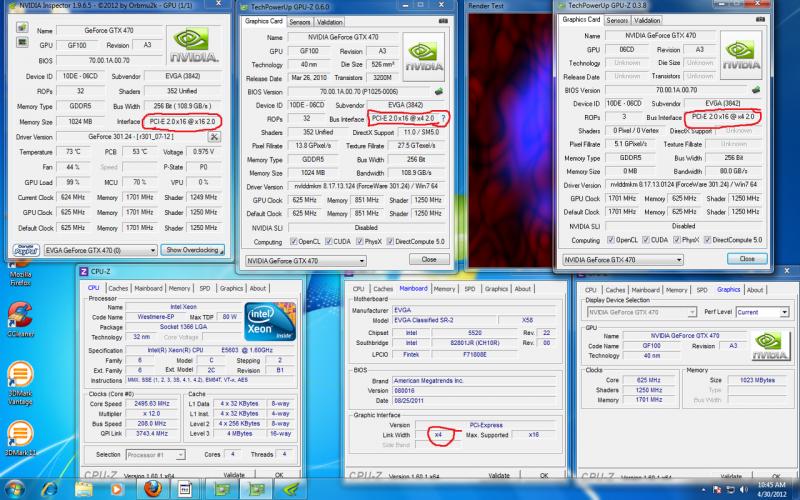Open the 3DMark 11 desktop shortcut
The image size is (800, 500).
(20, 438)
